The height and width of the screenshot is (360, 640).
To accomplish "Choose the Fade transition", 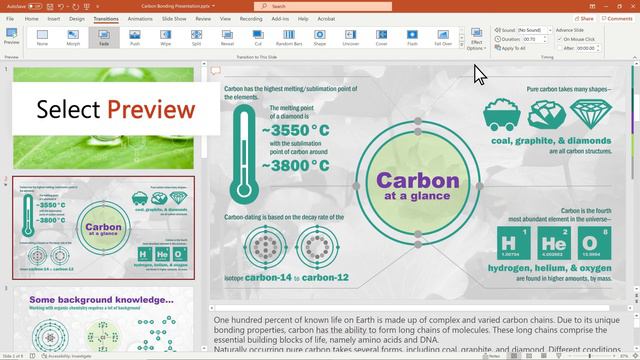I will pos(104,38).
